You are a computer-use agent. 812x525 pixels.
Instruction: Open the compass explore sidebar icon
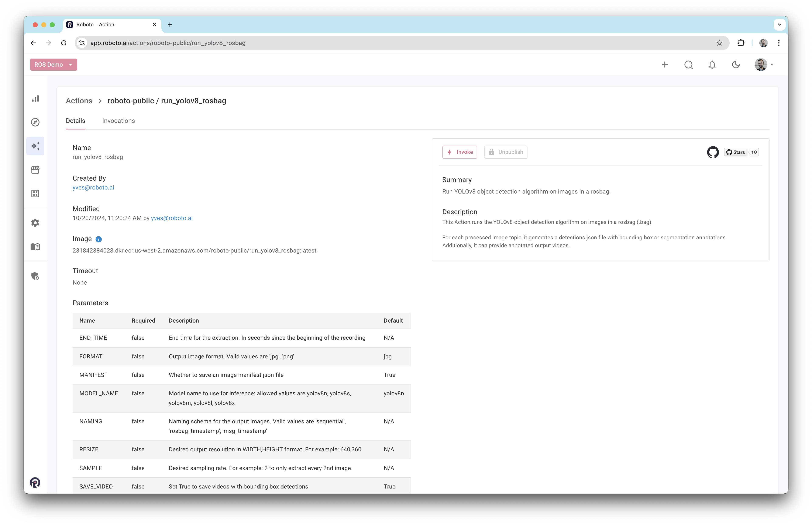pyautogui.click(x=35, y=122)
